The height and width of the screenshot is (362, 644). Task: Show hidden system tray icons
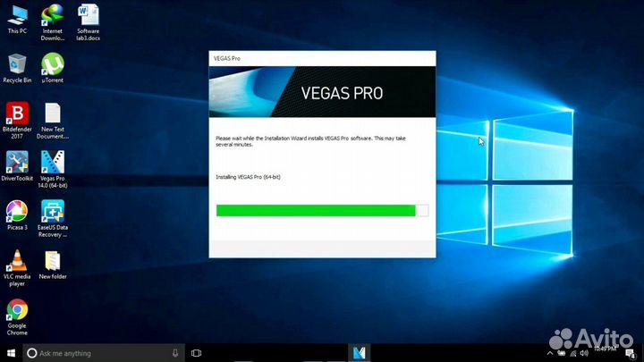[550, 353]
